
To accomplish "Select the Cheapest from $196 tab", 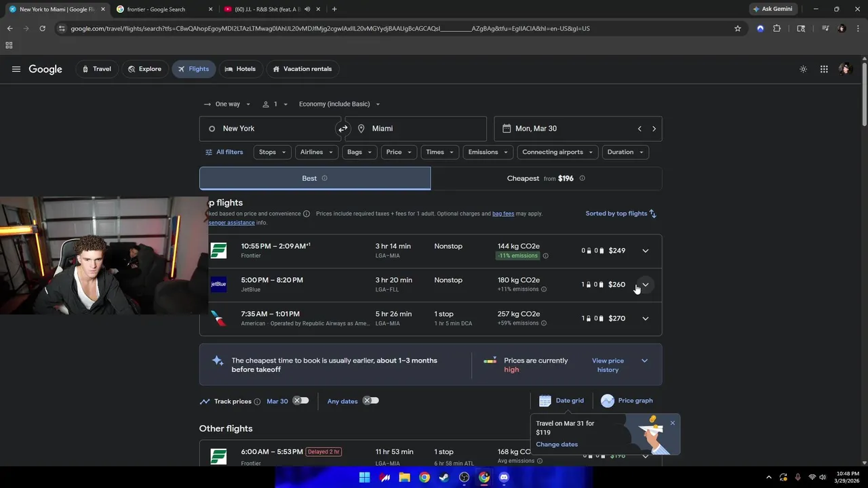I will click(x=546, y=178).
